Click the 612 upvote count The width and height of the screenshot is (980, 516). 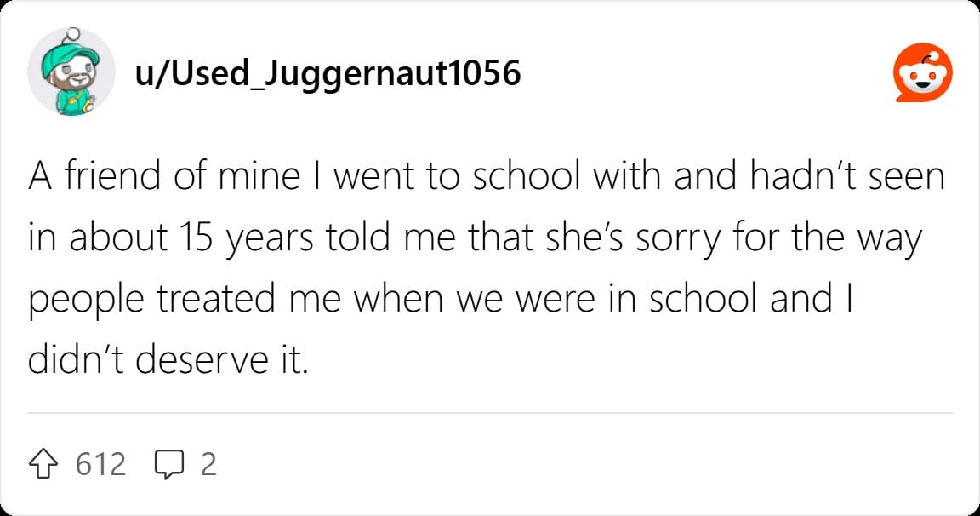[100, 464]
